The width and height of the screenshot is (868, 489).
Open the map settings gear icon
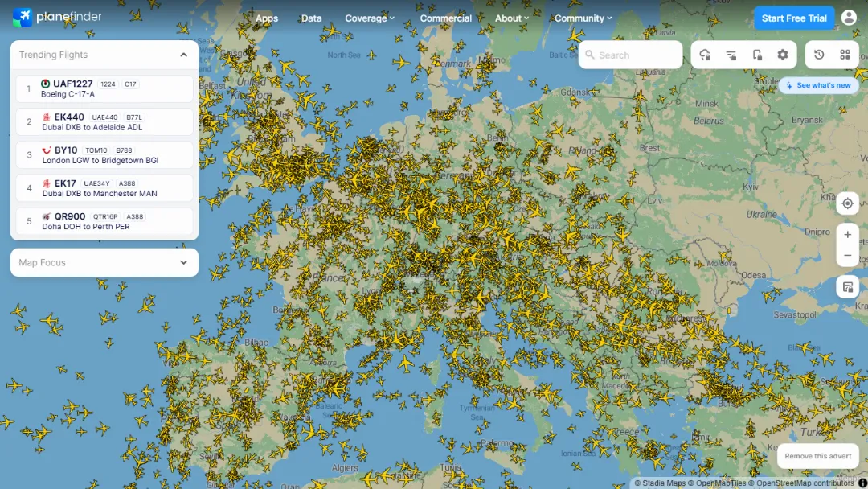(x=781, y=55)
